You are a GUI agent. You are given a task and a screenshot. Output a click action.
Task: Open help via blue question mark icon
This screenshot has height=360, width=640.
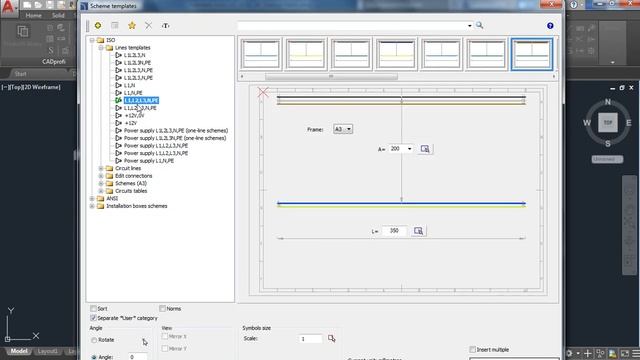click(x=550, y=26)
